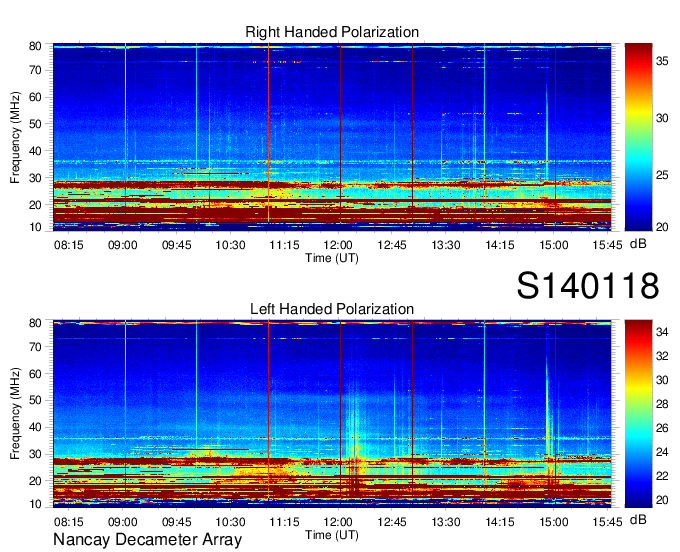The height and width of the screenshot is (552, 680).
Task: Click the burst streak near 14:55 in left-handed plot
Action: click(548, 412)
